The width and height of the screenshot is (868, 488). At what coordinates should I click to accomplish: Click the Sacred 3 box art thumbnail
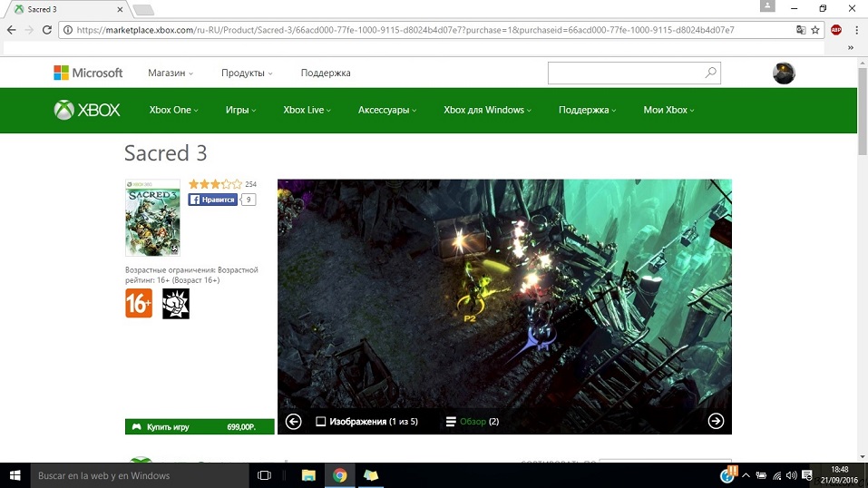click(x=152, y=218)
